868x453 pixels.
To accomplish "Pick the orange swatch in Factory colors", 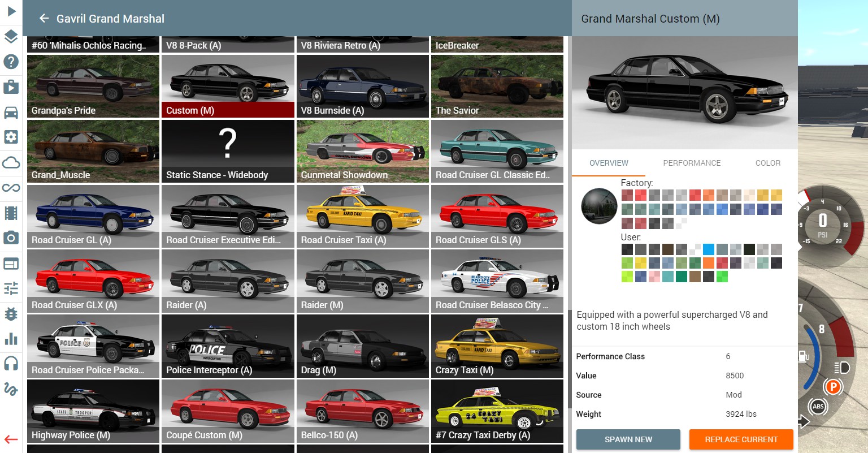I will point(709,195).
